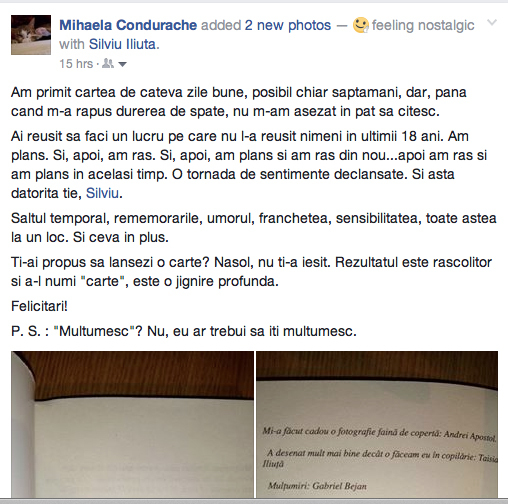Click the 'Silviu' mention in post text
The width and height of the screenshot is (508, 504).
[102, 193]
